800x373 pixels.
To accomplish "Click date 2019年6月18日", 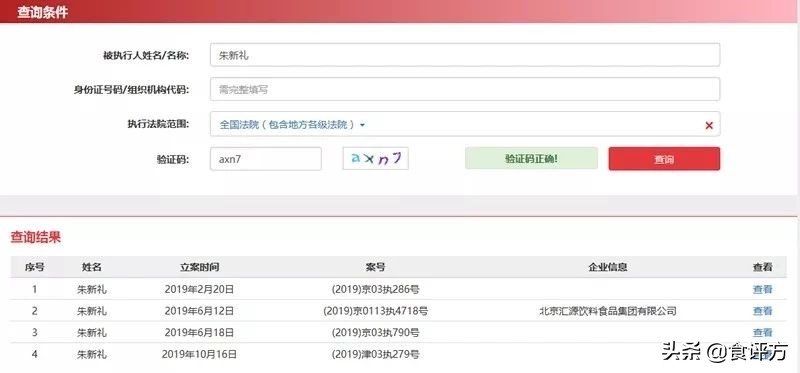I will 199,333.
